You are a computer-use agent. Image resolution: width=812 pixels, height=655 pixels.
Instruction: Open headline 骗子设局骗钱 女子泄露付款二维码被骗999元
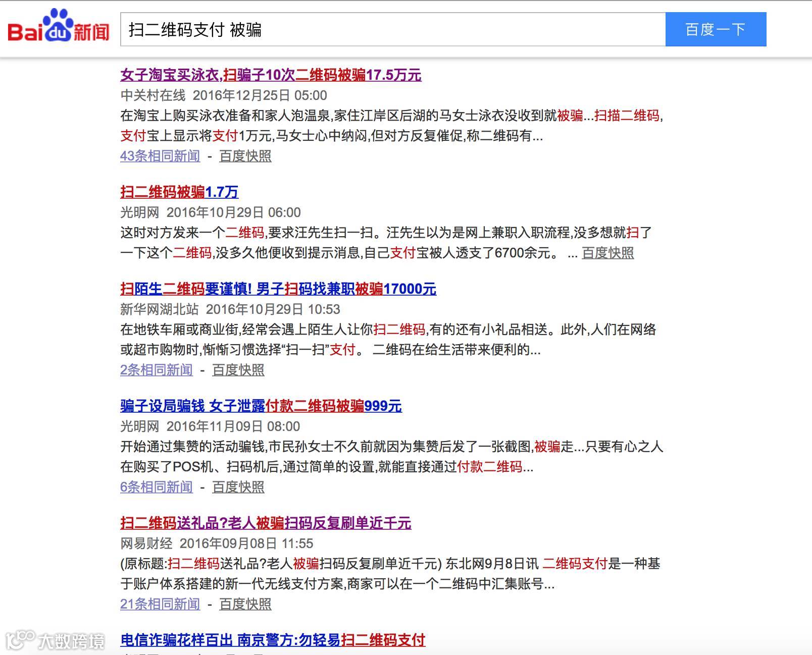[x=261, y=406]
